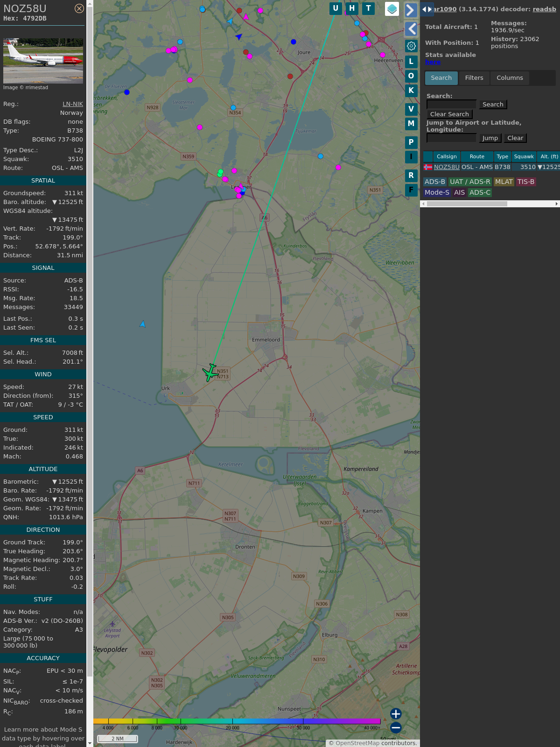Toggle the O map button
560x747 pixels.
coord(411,76)
